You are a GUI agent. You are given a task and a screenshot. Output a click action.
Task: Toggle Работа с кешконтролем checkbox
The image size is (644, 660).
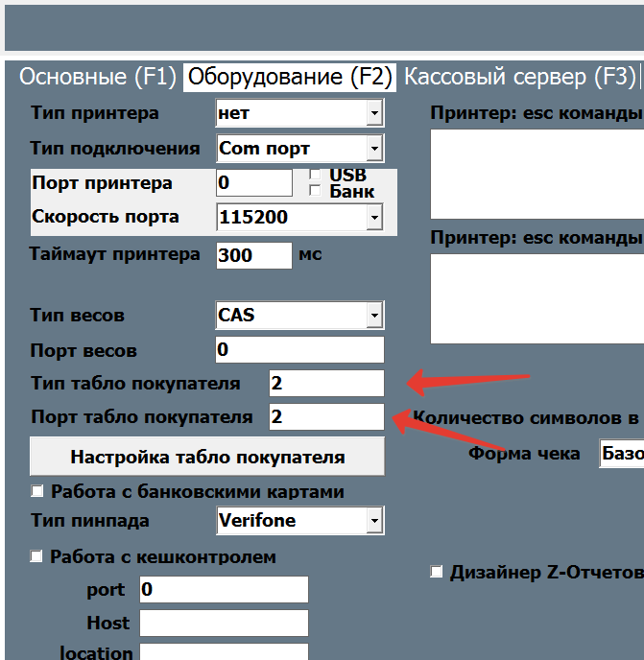[38, 557]
